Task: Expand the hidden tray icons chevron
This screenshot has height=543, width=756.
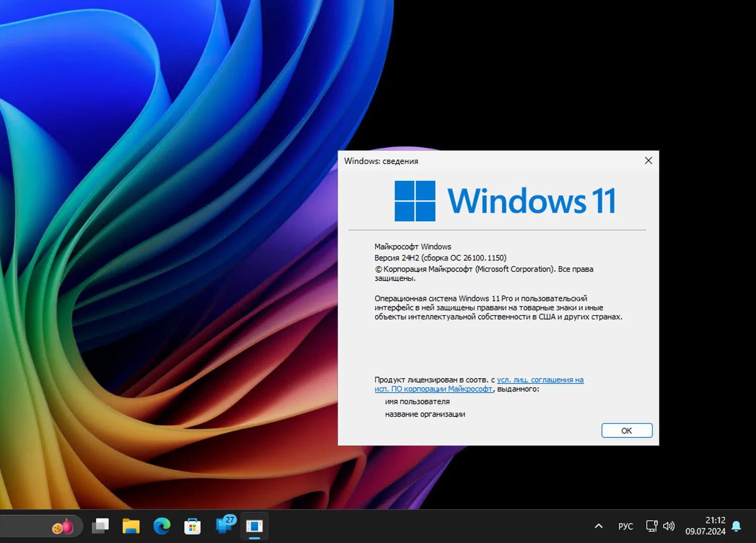Action: [599, 526]
